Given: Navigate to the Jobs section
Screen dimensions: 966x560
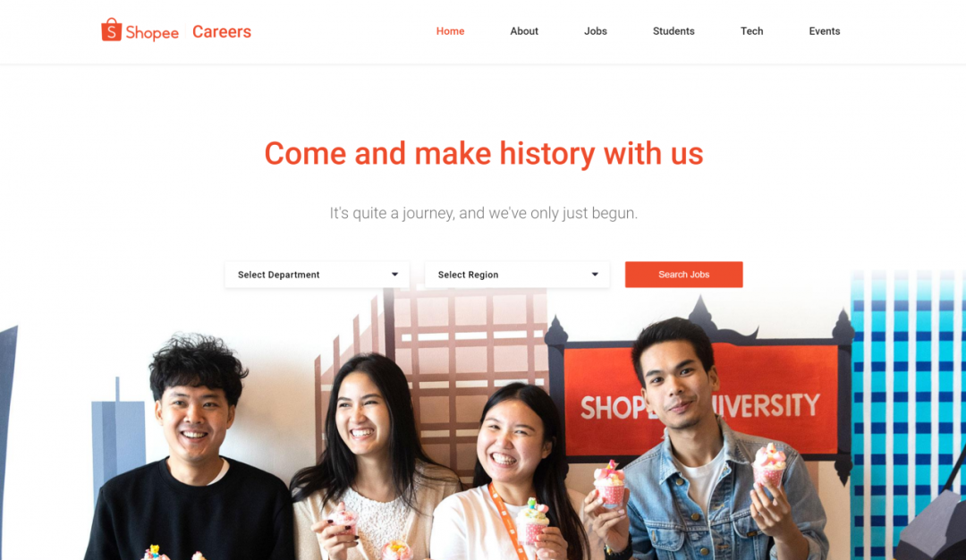Looking at the screenshot, I should (x=596, y=30).
